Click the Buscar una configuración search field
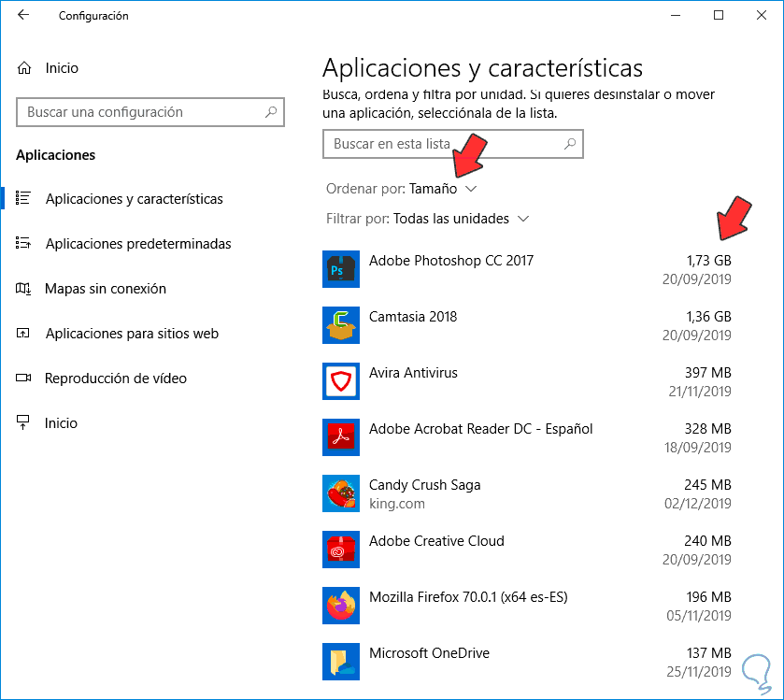Image resolution: width=784 pixels, height=700 pixels. [x=150, y=112]
